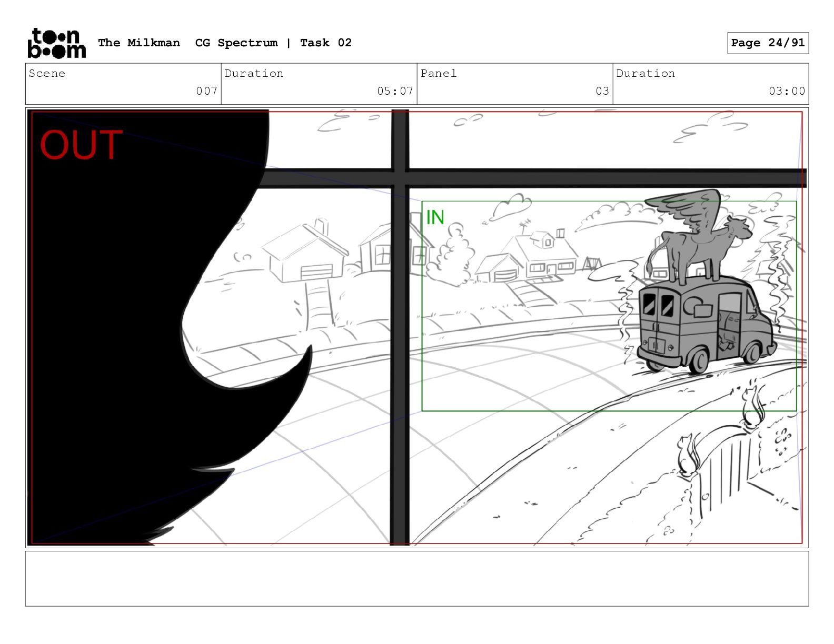Click the scene duration '05:07'
The height and width of the screenshot is (644, 834).
pyautogui.click(x=395, y=91)
